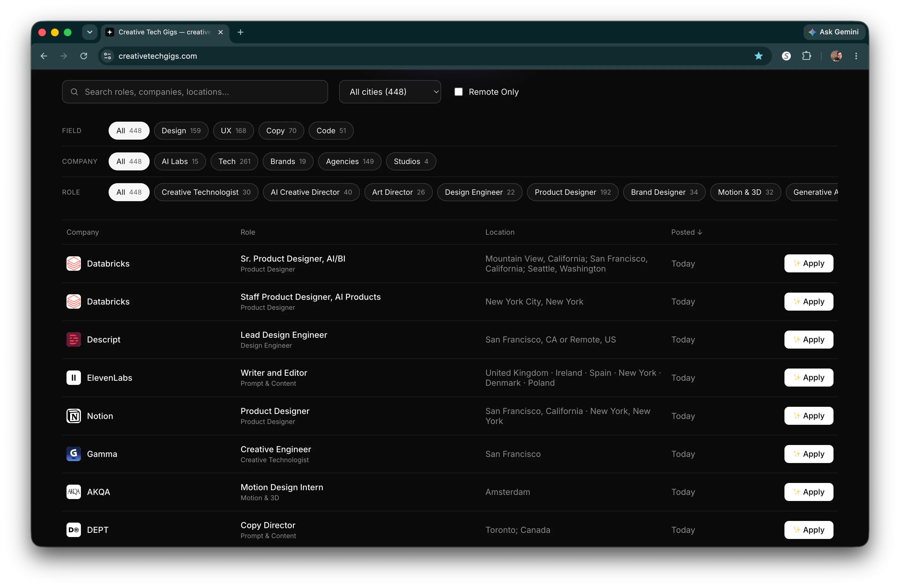This screenshot has height=588, width=900.
Task: Filter by Design Engineer role
Action: pyautogui.click(x=480, y=192)
